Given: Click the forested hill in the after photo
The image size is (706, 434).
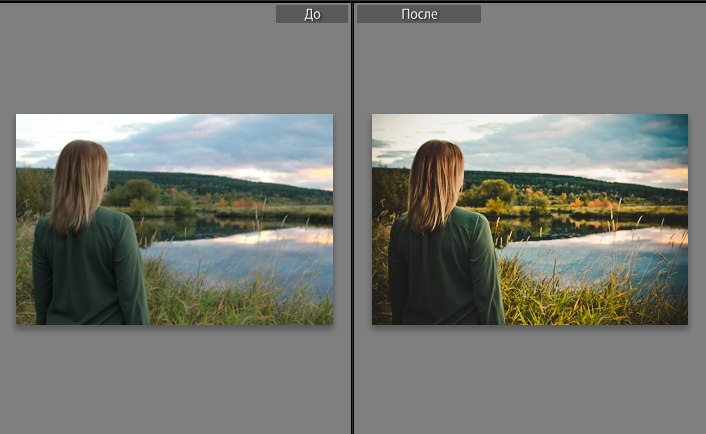Looking at the screenshot, I should point(600,185).
